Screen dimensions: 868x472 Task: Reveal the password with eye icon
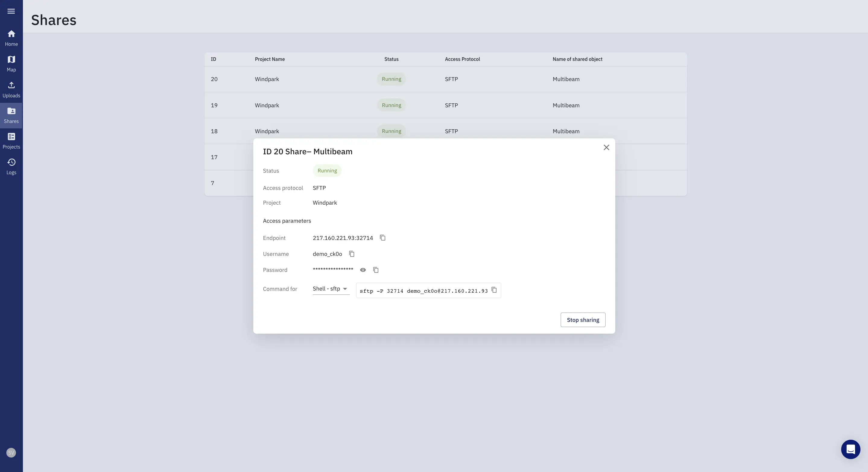click(363, 270)
